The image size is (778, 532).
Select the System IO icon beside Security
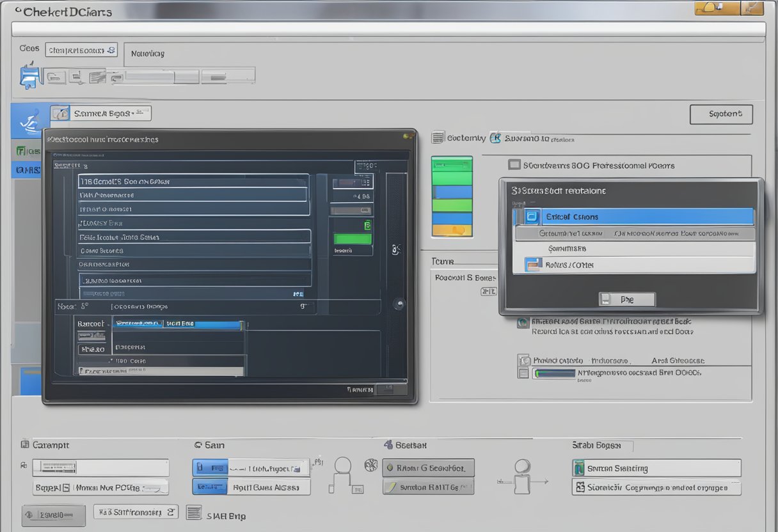pos(495,137)
